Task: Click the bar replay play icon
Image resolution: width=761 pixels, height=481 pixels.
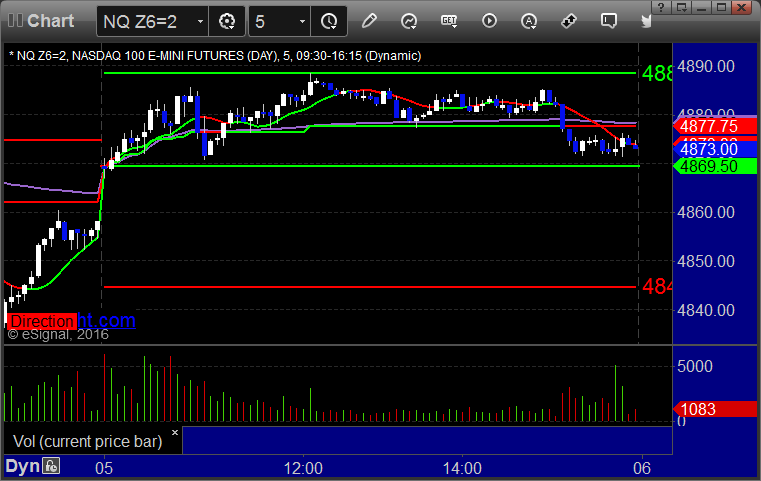Action: pyautogui.click(x=489, y=21)
